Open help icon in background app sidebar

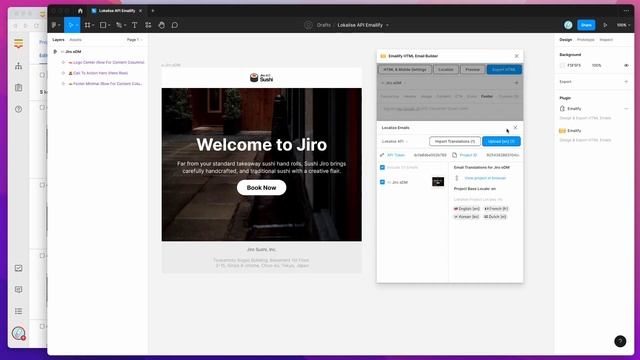pos(18,109)
